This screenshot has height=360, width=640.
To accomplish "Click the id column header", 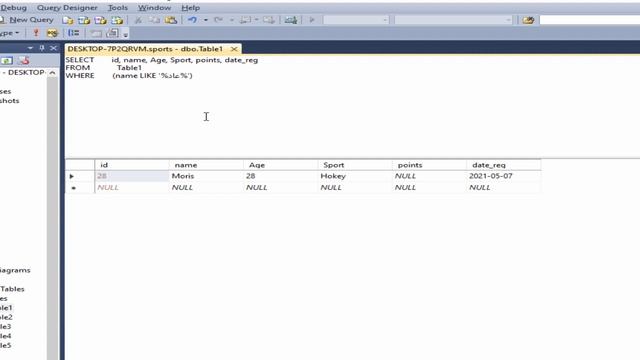I will pos(132,165).
